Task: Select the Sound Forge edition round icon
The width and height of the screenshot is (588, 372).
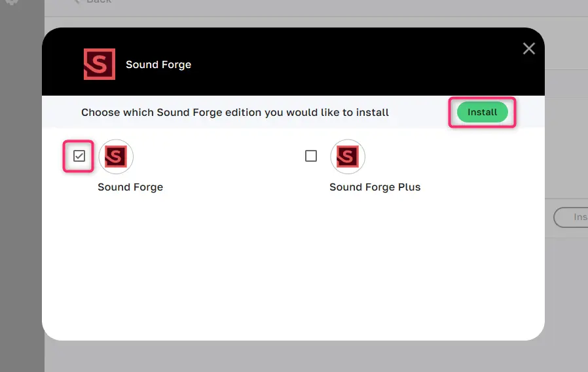Action: point(116,157)
